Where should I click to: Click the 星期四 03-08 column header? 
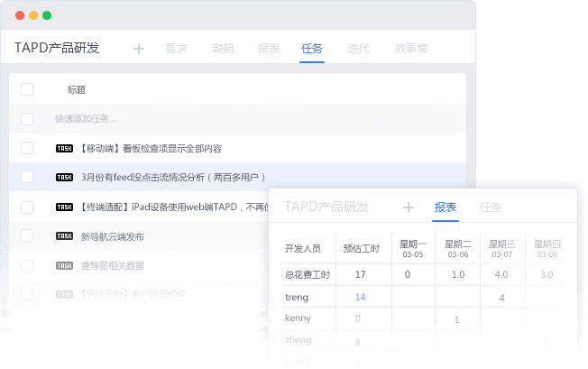click(x=547, y=249)
